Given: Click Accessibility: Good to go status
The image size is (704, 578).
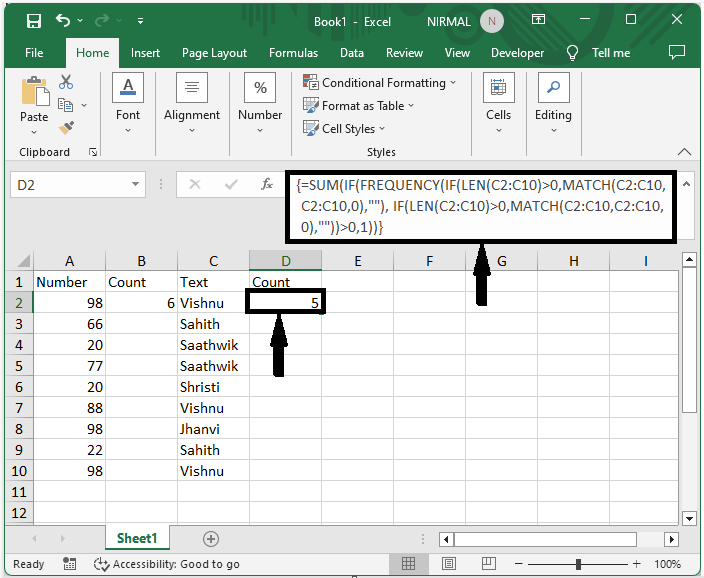Looking at the screenshot, I should click(x=167, y=564).
